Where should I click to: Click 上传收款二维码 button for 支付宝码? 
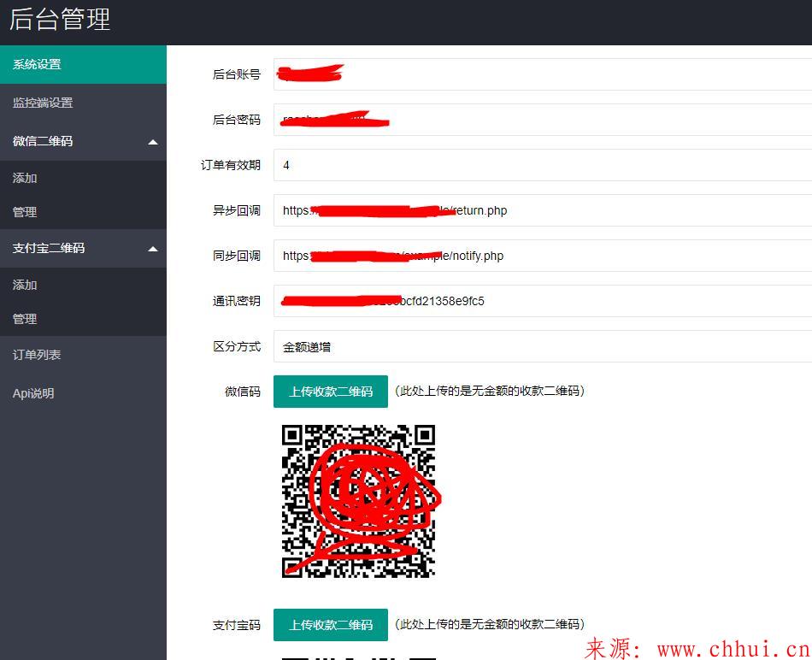331,625
